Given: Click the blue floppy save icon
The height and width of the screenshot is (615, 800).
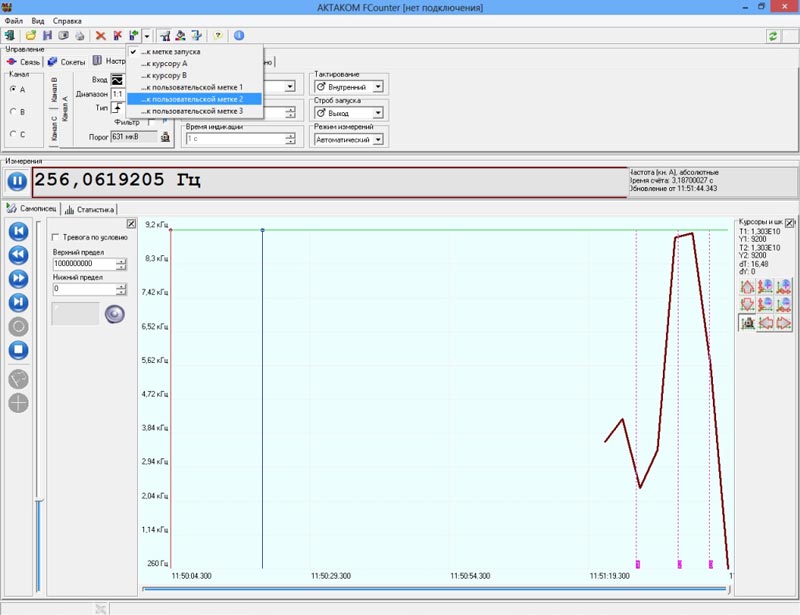Looking at the screenshot, I should pos(47,35).
